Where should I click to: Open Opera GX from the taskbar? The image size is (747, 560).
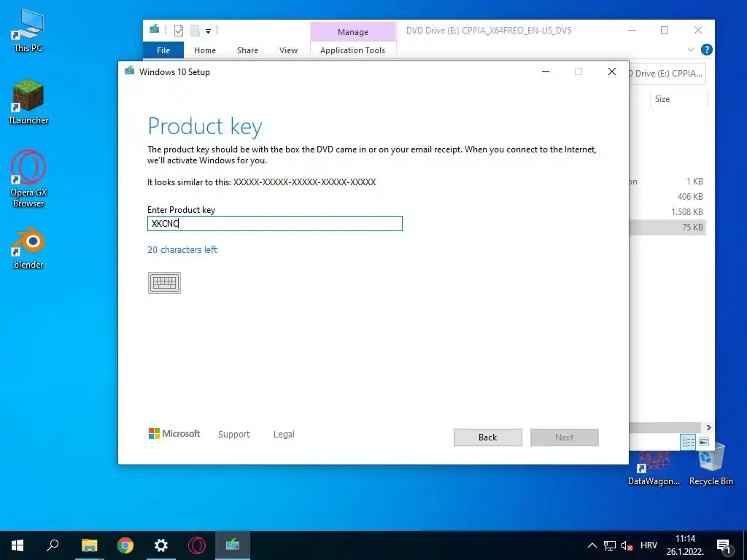[197, 545]
